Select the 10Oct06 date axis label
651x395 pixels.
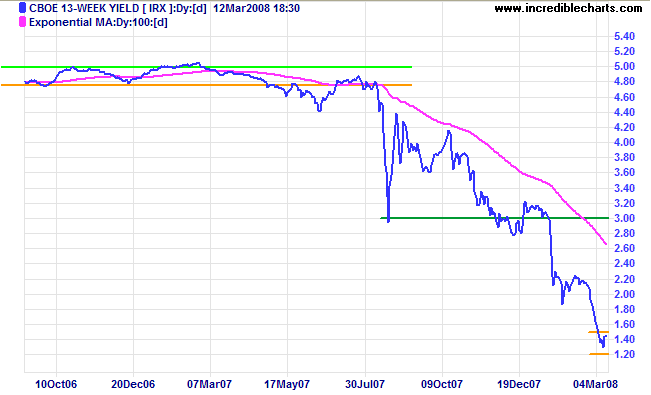pos(56,384)
